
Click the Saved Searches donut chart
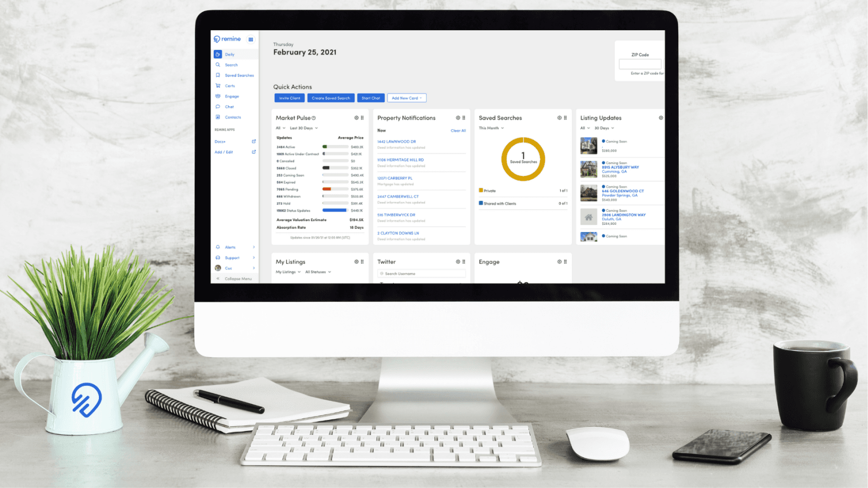[523, 159]
